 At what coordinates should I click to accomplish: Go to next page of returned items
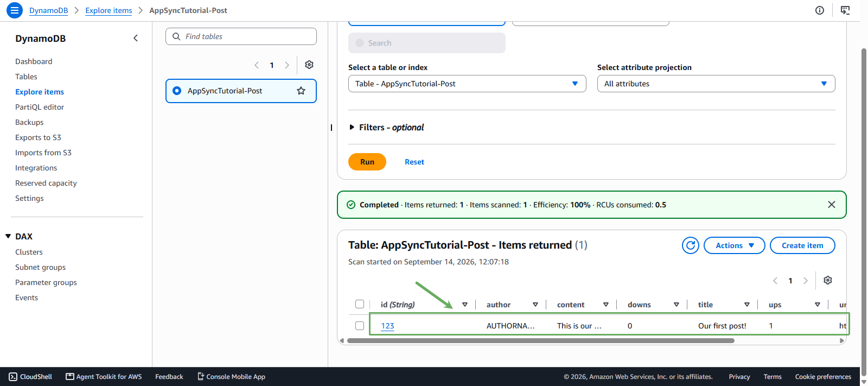[x=806, y=281]
